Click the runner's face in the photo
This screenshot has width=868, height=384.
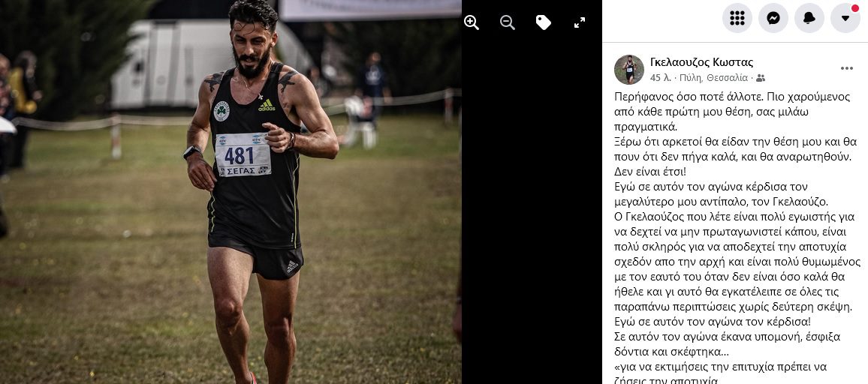pyautogui.click(x=252, y=47)
